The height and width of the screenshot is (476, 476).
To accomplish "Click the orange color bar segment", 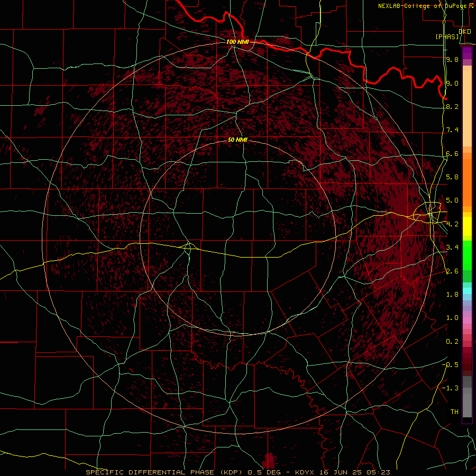I will click(x=467, y=182).
